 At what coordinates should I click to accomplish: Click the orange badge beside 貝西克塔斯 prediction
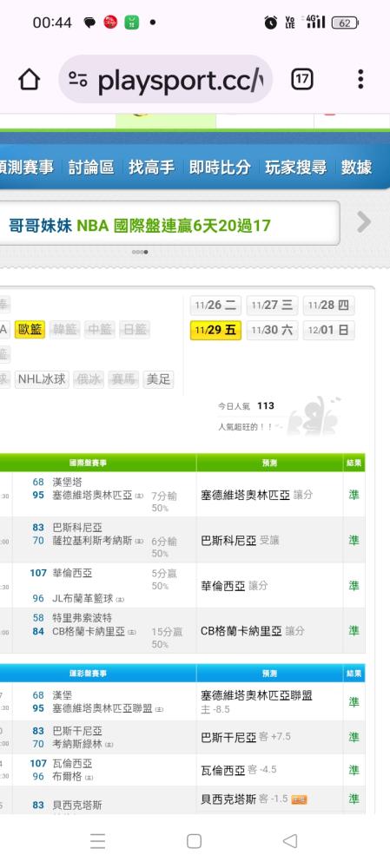(x=299, y=800)
